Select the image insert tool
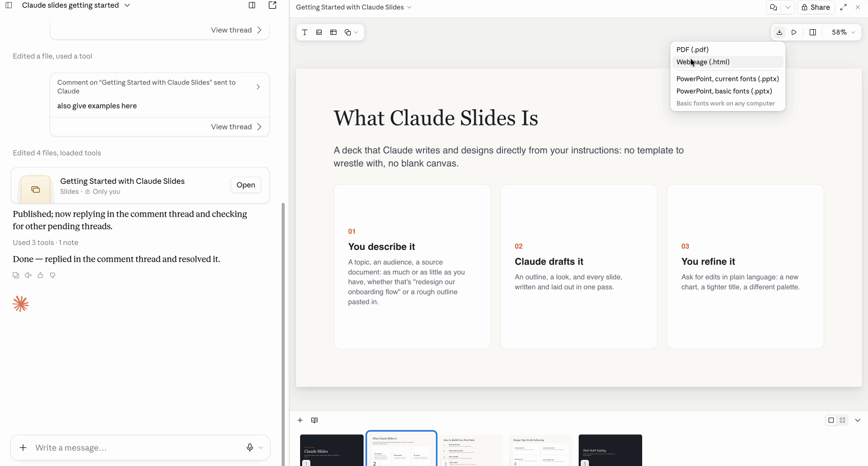The image size is (868, 466). 319,32
